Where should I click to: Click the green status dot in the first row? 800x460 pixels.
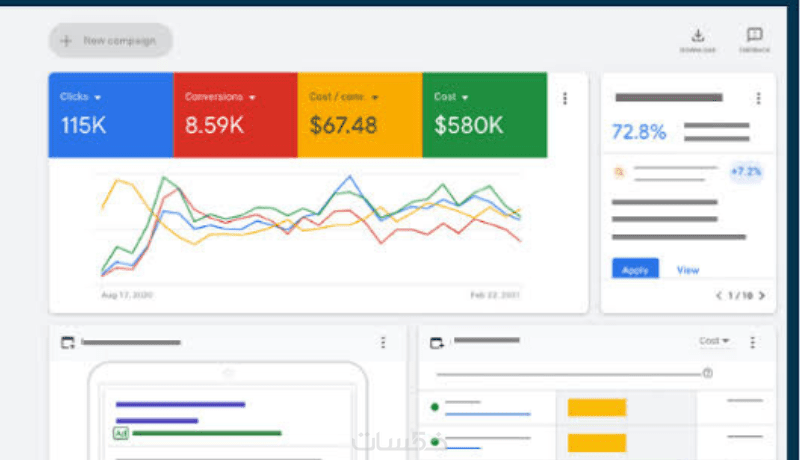[x=435, y=407]
